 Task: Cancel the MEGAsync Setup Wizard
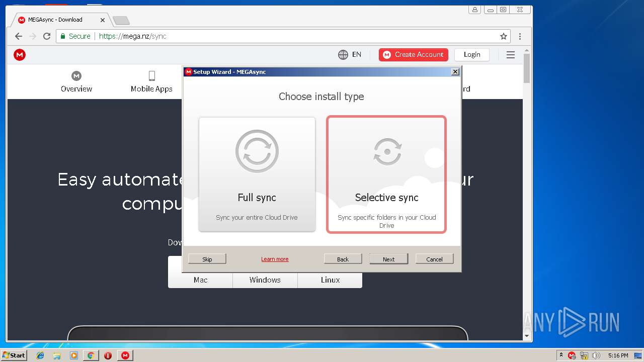[435, 259]
